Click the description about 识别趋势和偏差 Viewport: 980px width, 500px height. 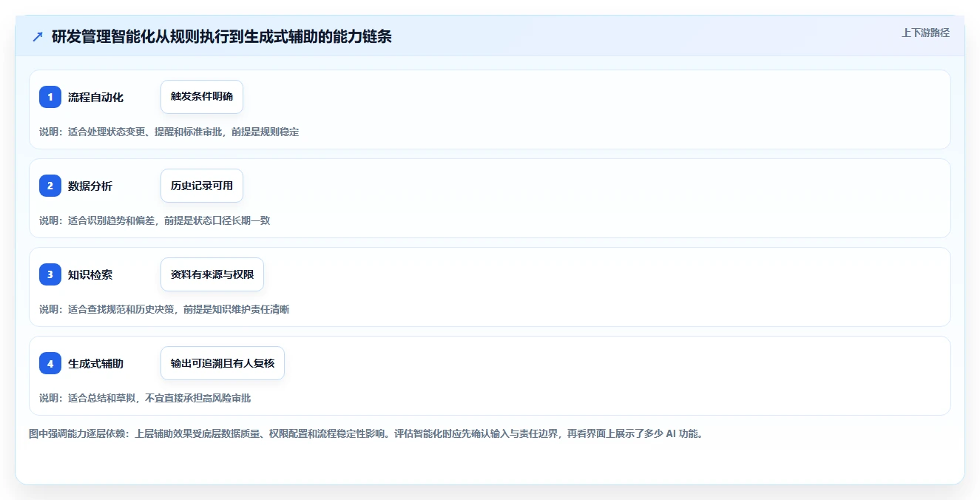click(x=155, y=220)
